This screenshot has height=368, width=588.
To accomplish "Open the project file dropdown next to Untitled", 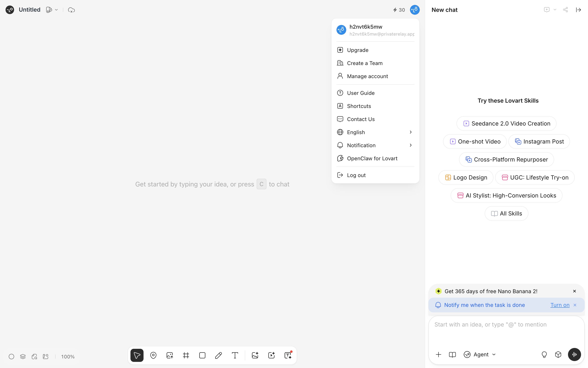I will 52,10.
